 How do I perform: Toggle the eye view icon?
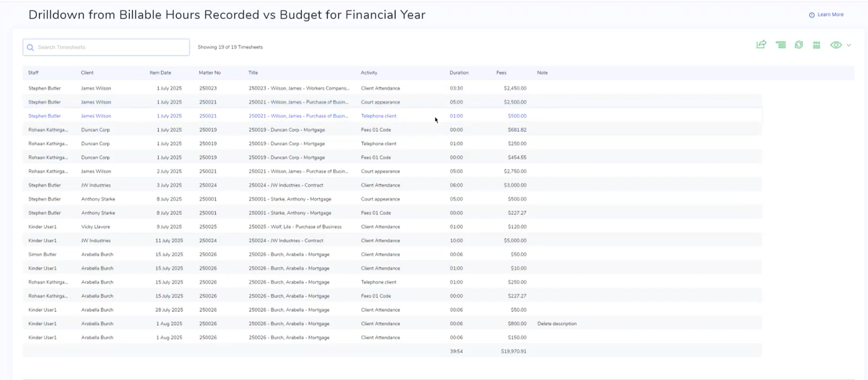click(x=836, y=45)
